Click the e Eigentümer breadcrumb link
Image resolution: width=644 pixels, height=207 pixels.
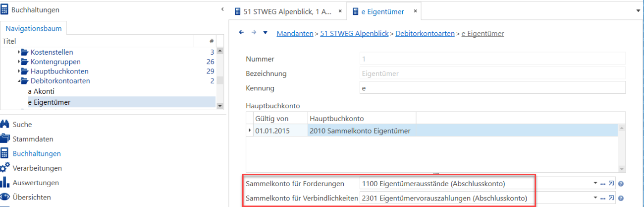coord(483,34)
